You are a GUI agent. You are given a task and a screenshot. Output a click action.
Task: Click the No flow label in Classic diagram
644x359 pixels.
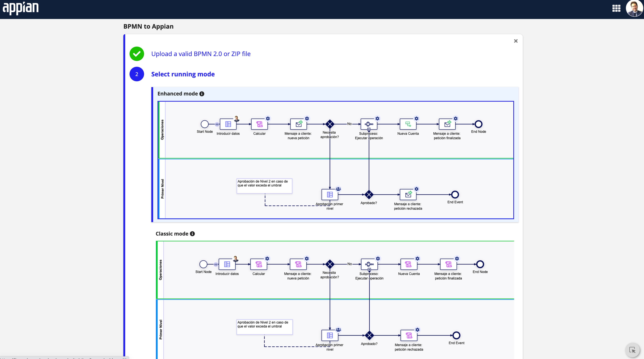(x=350, y=264)
